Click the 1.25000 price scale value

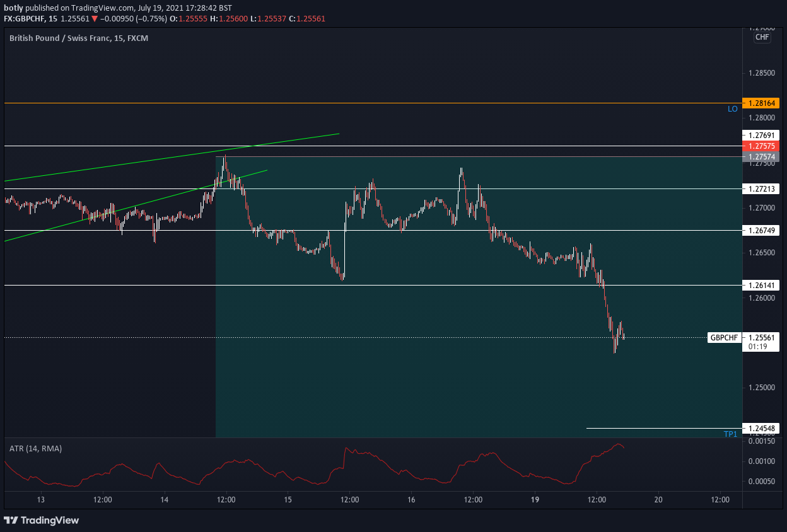761,387
